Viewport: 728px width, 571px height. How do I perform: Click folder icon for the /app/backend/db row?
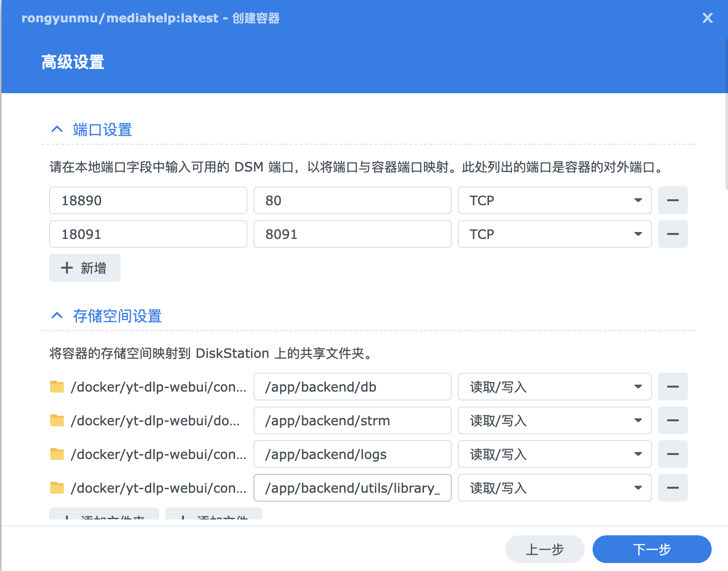coord(57,387)
